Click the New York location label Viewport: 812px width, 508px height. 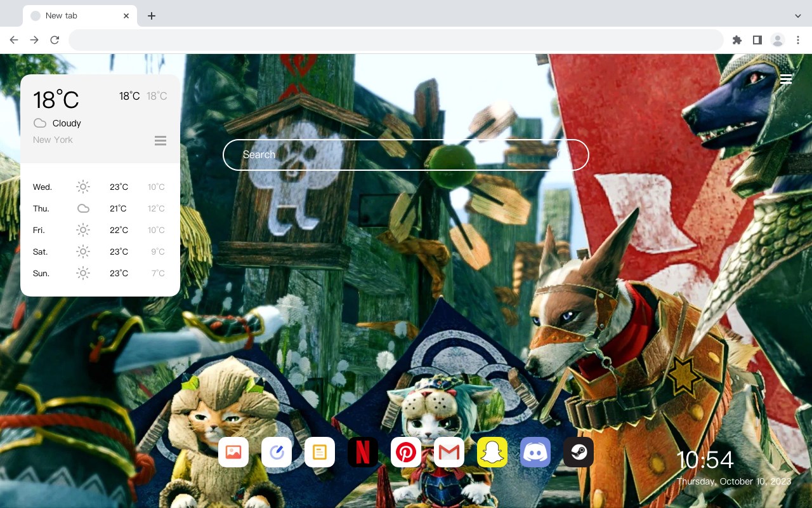coord(53,140)
